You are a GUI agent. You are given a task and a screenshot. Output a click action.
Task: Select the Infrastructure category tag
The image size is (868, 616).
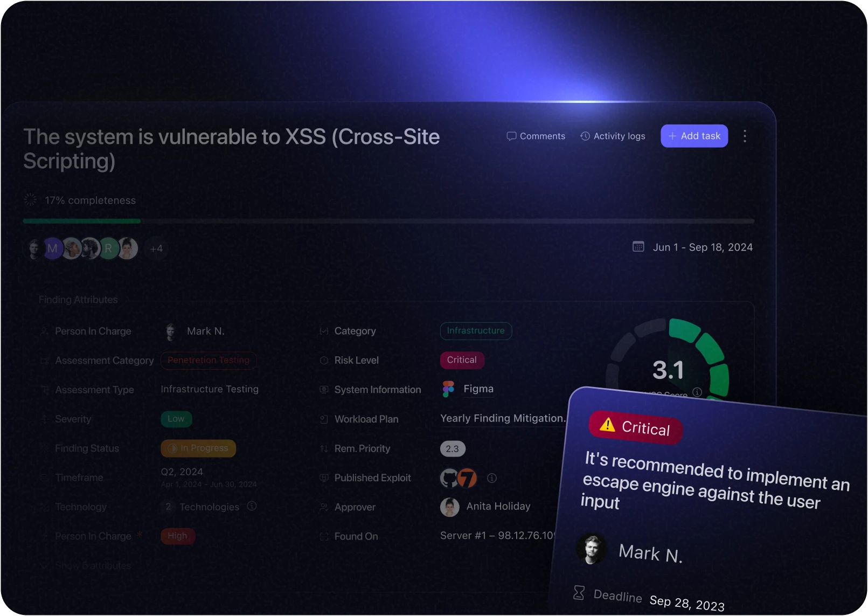476,331
